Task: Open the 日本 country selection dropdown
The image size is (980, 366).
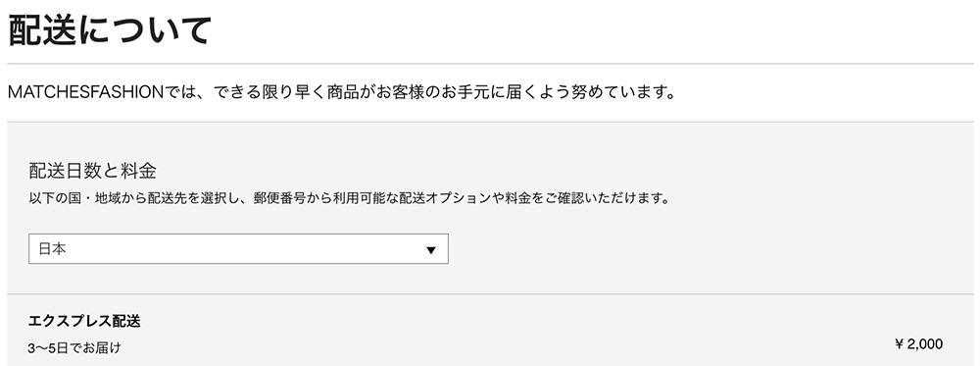Action: 238,249
